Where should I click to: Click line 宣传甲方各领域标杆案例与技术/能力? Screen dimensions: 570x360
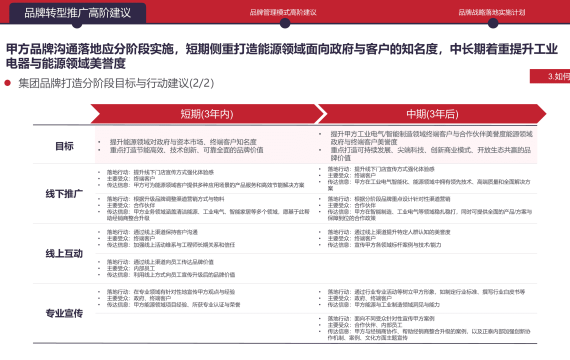point(384,245)
